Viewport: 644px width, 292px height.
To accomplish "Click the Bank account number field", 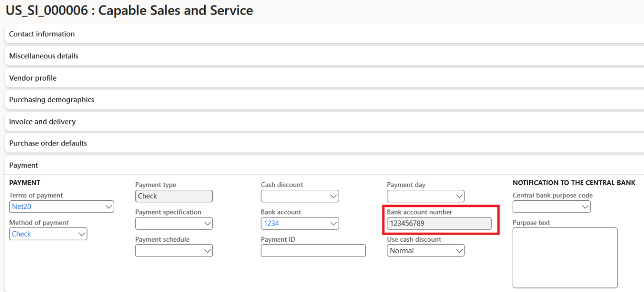I will [x=439, y=223].
